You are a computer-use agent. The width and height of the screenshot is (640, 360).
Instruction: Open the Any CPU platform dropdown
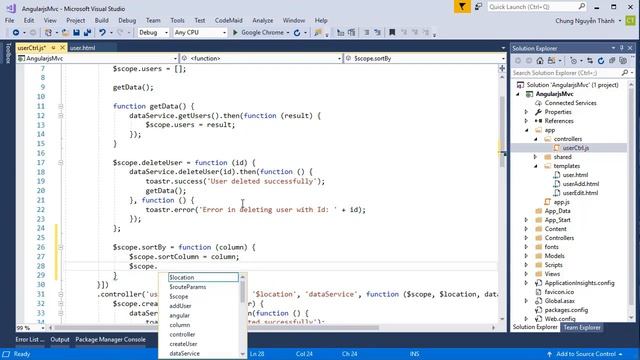[x=200, y=32]
